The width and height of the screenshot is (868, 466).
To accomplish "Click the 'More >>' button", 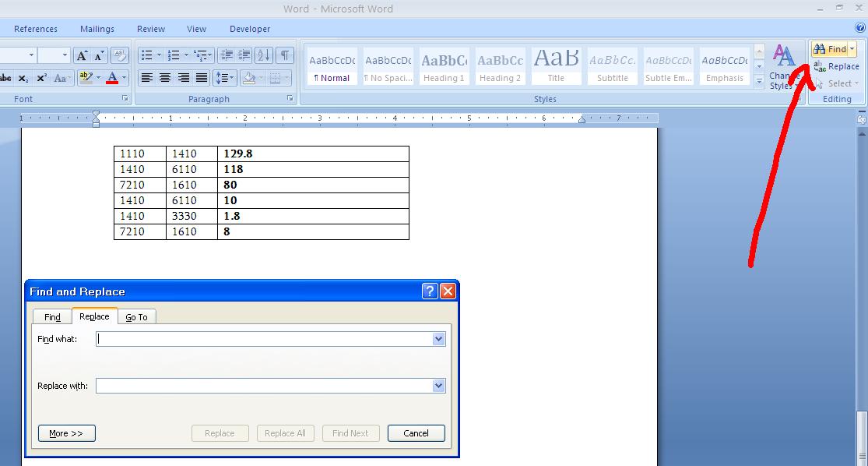I will (66, 433).
